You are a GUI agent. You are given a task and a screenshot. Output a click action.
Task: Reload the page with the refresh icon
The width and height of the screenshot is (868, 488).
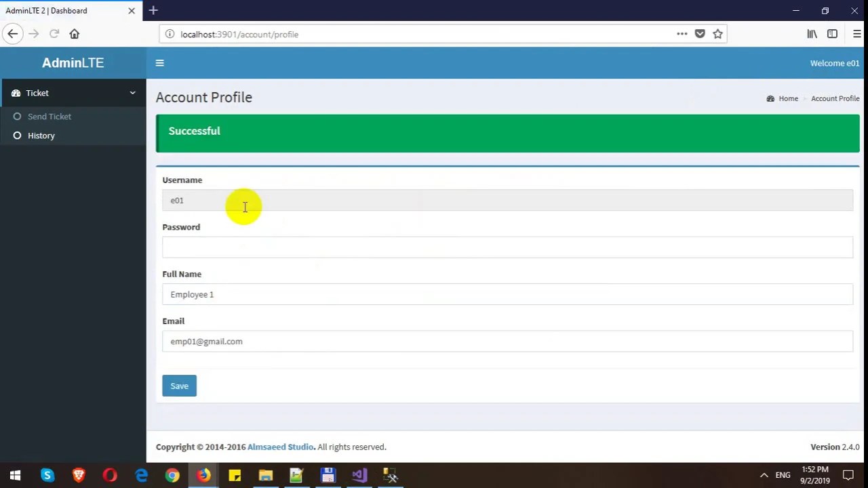[x=54, y=34]
